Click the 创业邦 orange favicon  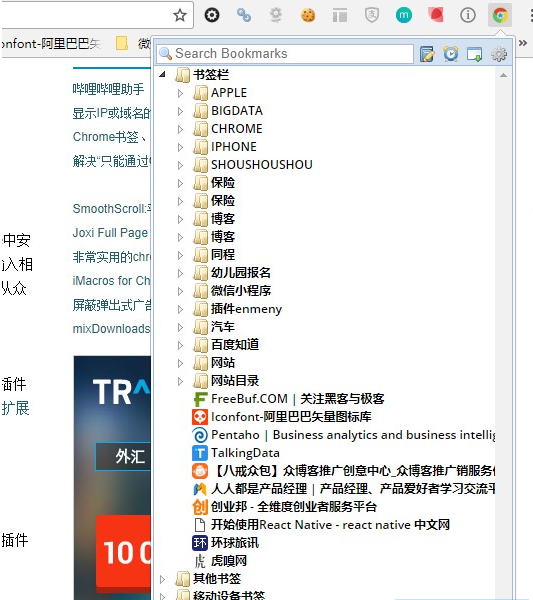[200, 507]
